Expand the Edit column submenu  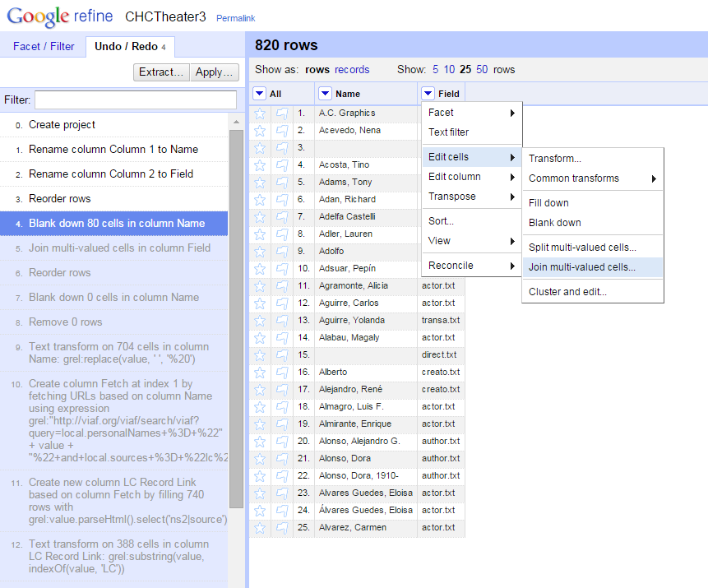point(472,177)
